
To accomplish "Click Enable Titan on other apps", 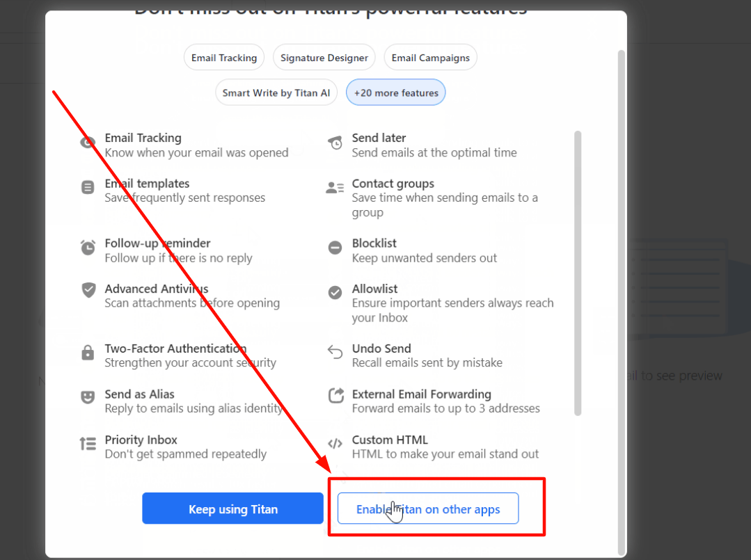I will (428, 509).
